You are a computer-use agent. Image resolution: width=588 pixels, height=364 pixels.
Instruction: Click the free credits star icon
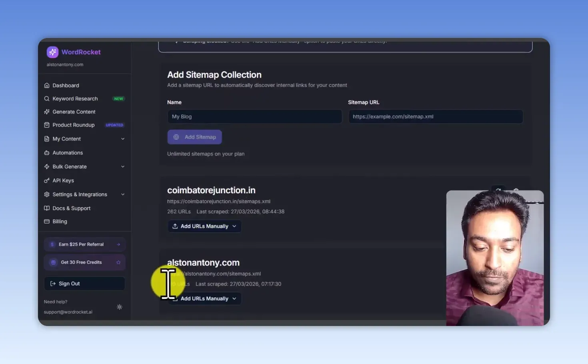[118, 262]
